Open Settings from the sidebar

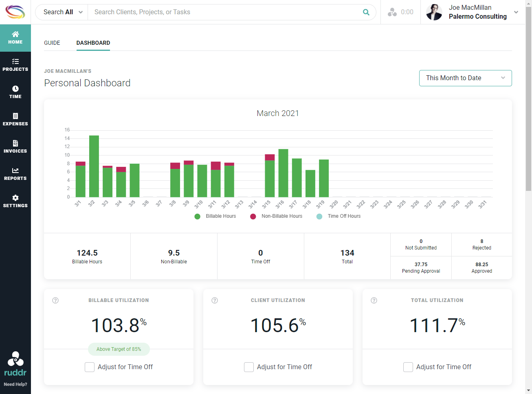point(15,201)
